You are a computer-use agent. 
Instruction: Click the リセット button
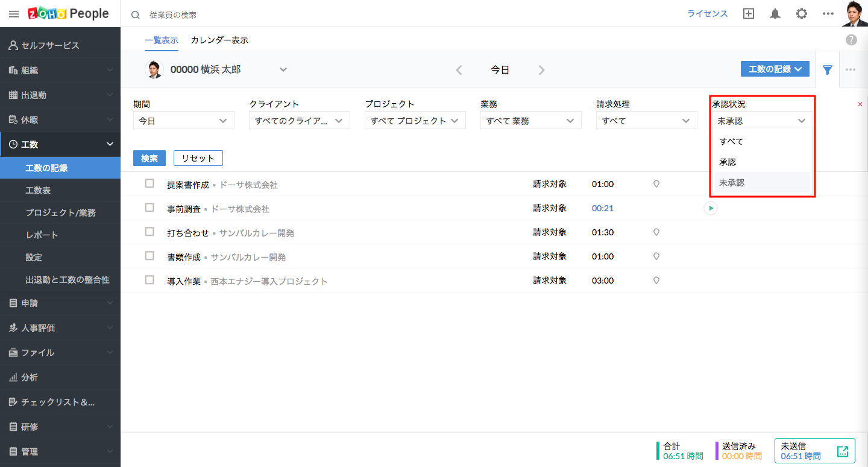(198, 158)
